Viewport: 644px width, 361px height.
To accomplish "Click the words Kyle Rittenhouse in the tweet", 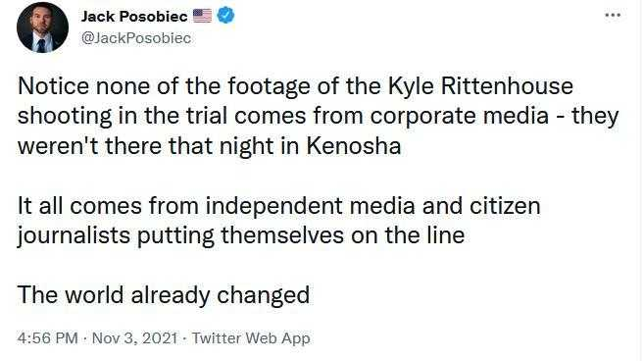I will pos(480,86).
